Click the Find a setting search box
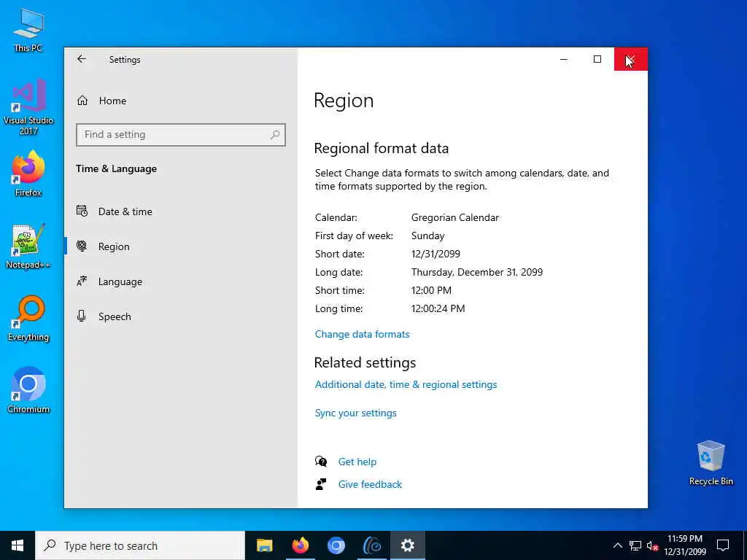This screenshot has height=560, width=747. coord(181,135)
